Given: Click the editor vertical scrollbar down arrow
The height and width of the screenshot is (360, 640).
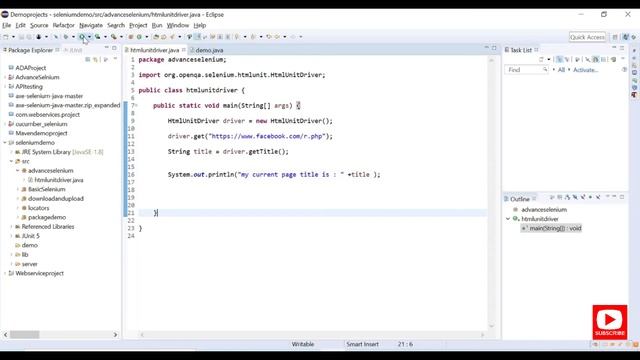Looking at the screenshot, I should (x=491, y=326).
